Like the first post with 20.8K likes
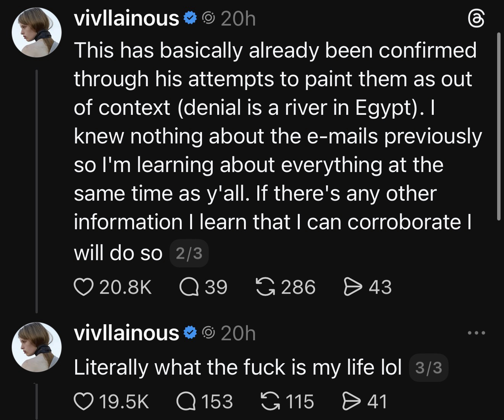The image size is (504, 420). click(81, 287)
